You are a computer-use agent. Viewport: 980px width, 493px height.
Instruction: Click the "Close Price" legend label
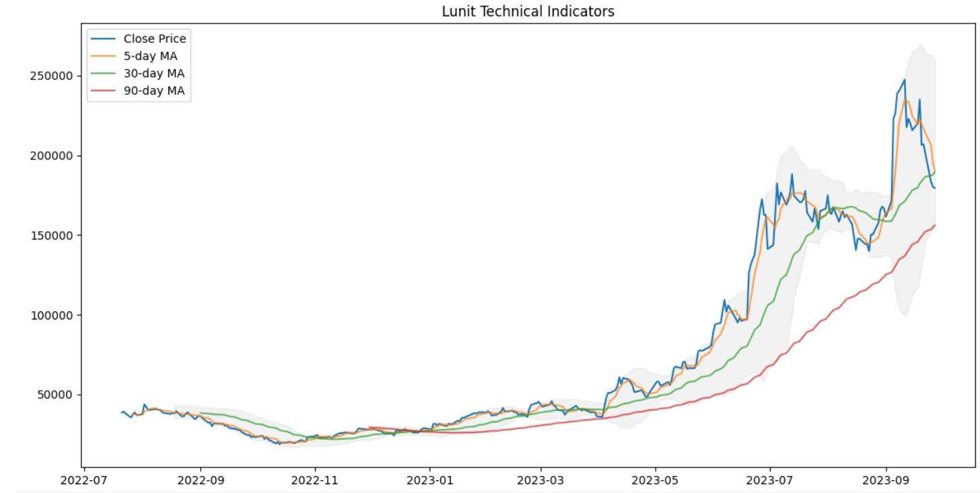[155, 38]
